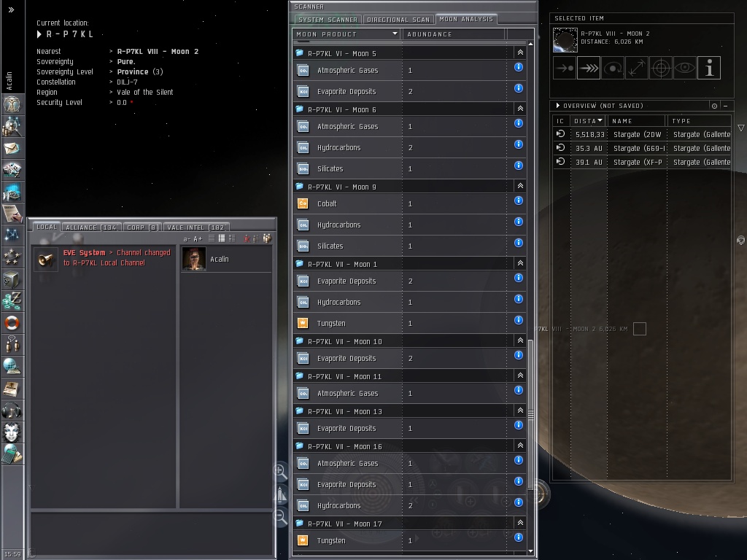The height and width of the screenshot is (560, 747).
Task: Open EVE Mail envelope icon
Action: pos(12,148)
